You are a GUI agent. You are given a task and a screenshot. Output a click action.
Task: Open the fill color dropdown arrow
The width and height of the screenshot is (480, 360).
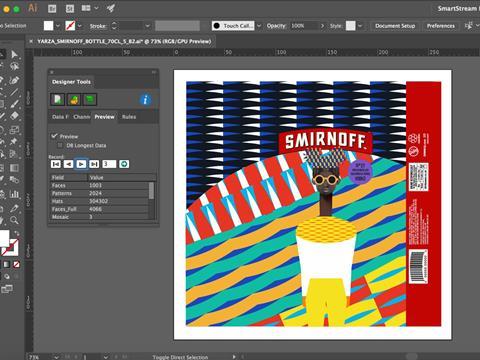click(58, 26)
